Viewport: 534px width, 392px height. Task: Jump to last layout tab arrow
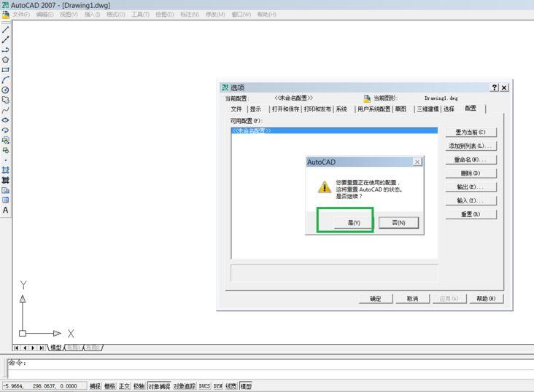(x=42, y=348)
